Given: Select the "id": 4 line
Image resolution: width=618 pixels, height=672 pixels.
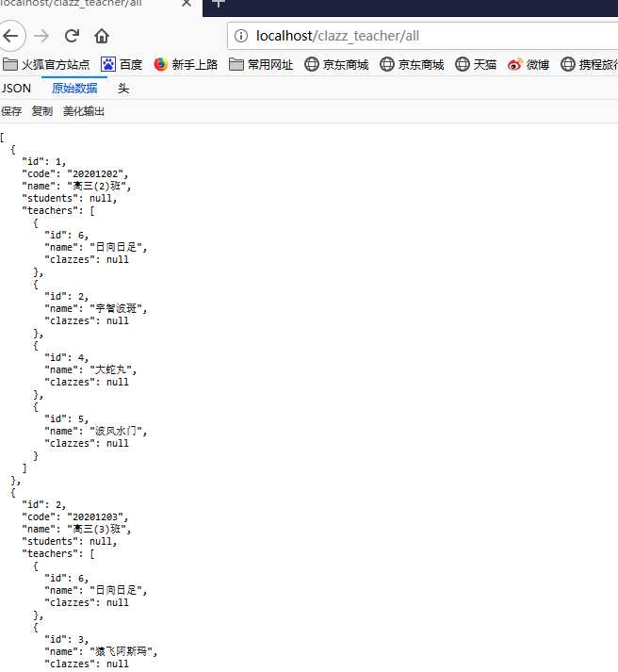Looking at the screenshot, I should coord(66,358).
